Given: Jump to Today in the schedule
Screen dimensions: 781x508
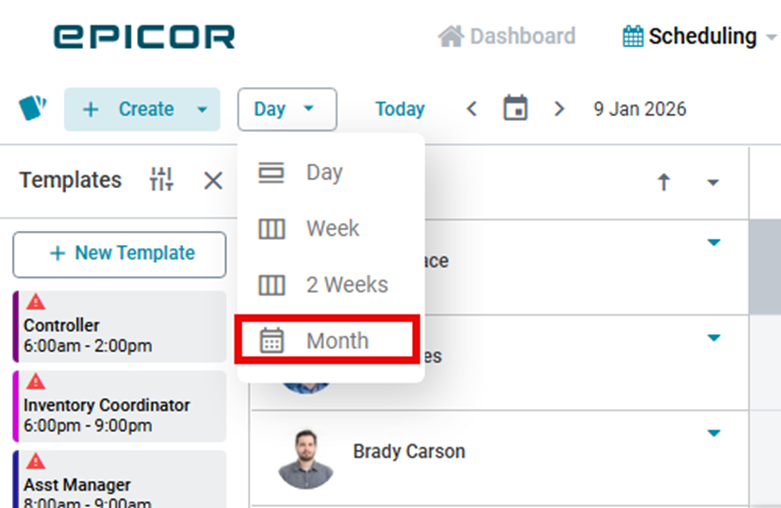Looking at the screenshot, I should tap(400, 109).
